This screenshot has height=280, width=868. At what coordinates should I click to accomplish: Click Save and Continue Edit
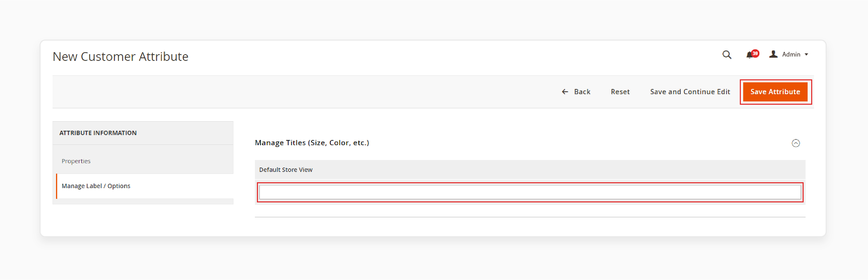(x=690, y=92)
